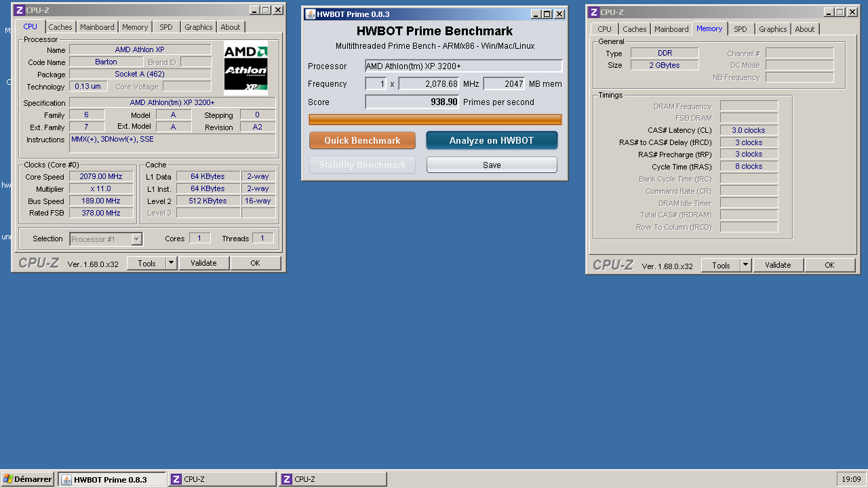Switch to the CPU tab in the right CPU-Z window
868x488 pixels.
tap(604, 29)
